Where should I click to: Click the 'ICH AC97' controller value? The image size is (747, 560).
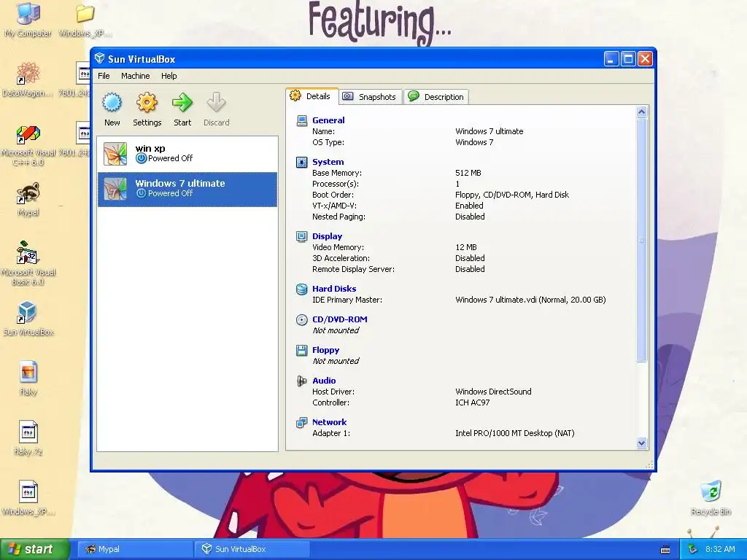[x=472, y=402]
